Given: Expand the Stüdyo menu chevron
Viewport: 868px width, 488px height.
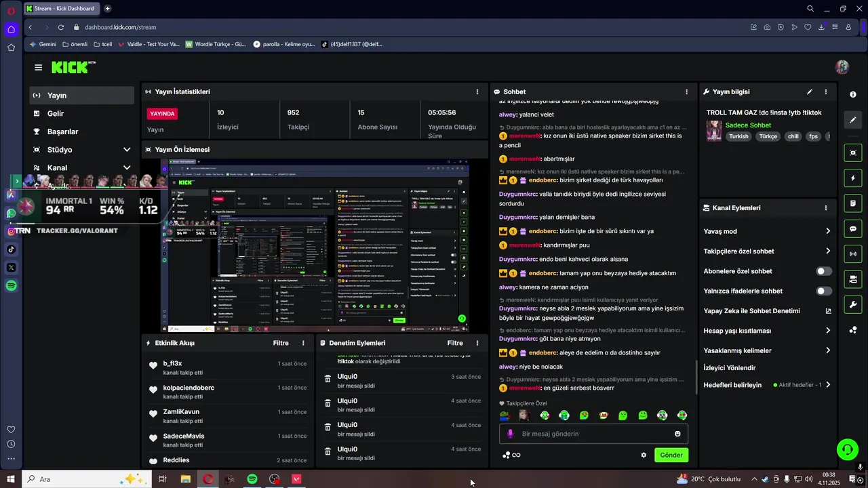Looking at the screenshot, I should pos(127,150).
